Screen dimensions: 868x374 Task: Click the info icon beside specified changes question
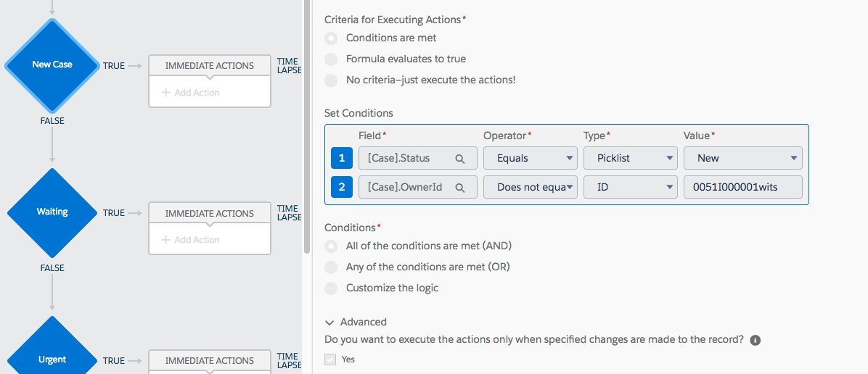pyautogui.click(x=755, y=340)
